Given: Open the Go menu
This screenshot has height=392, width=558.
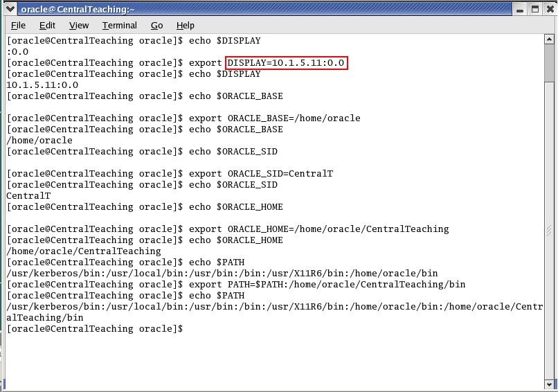Looking at the screenshot, I should [156, 26].
